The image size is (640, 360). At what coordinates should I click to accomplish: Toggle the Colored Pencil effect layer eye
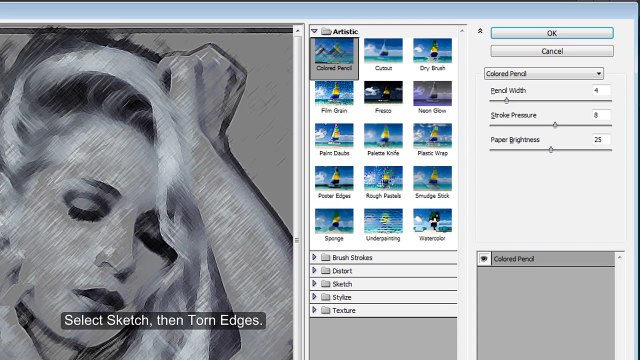pyautogui.click(x=484, y=259)
